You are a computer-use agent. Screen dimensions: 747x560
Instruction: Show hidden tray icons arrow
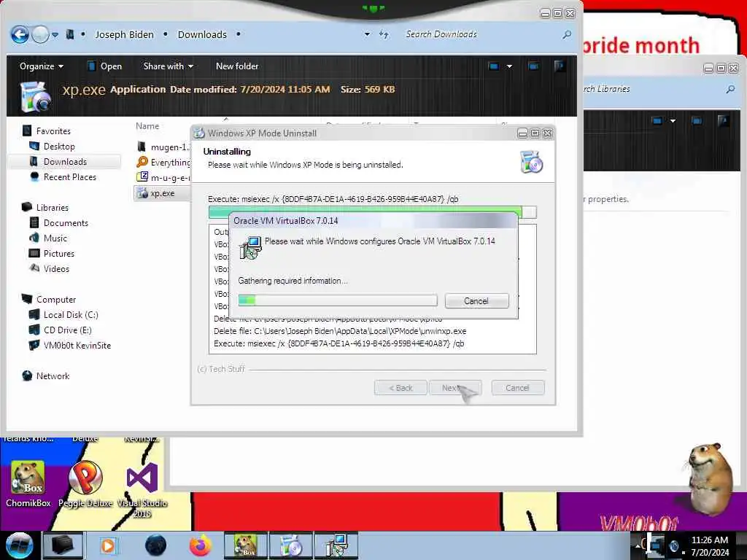point(638,545)
